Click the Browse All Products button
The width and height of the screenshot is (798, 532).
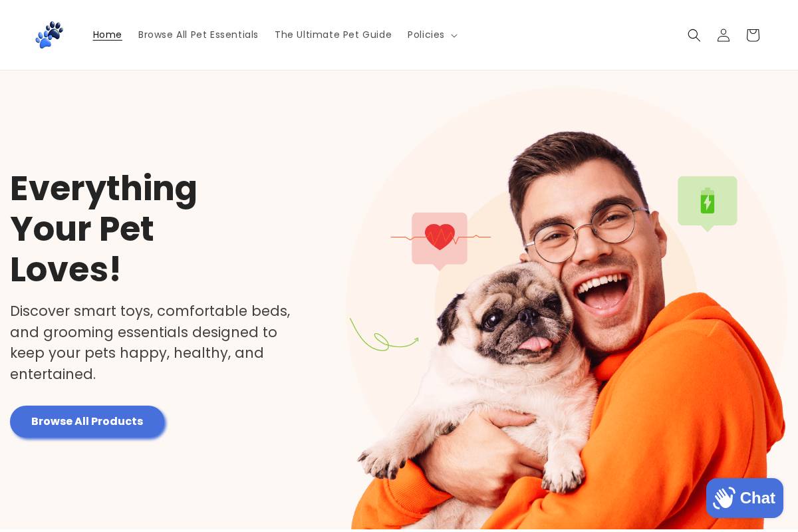point(87,422)
